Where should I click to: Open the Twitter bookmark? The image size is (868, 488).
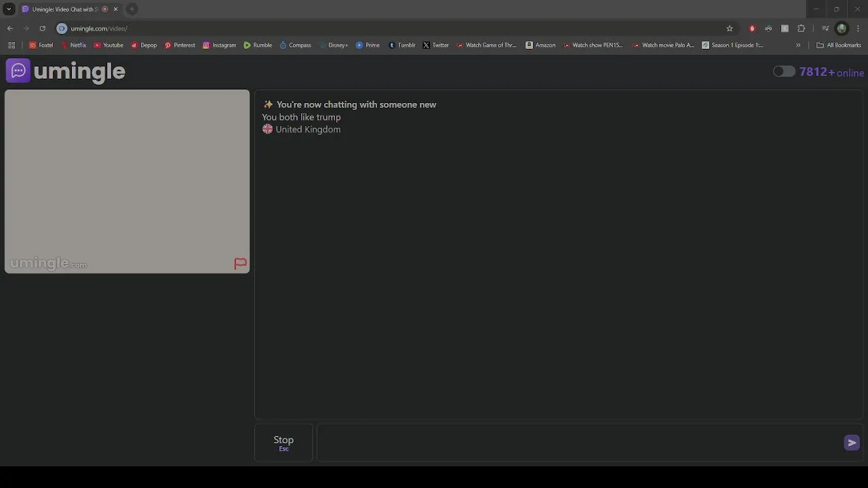tap(436, 45)
